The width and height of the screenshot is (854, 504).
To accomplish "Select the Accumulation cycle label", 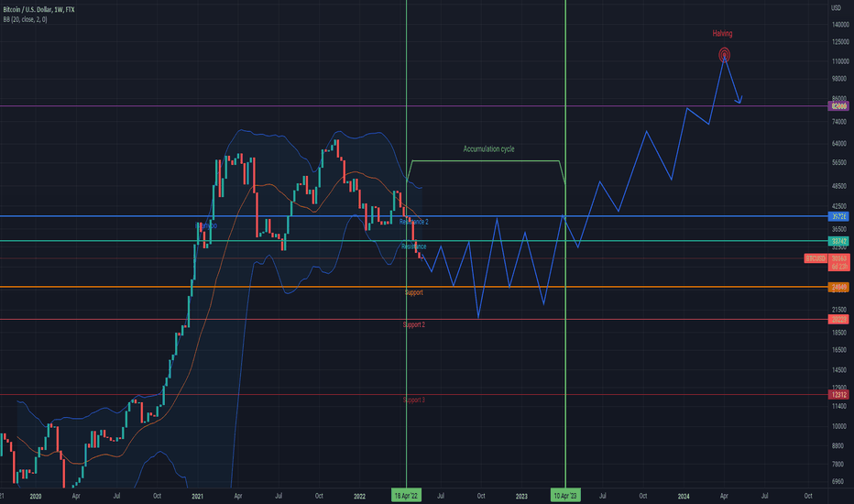I will (x=488, y=148).
